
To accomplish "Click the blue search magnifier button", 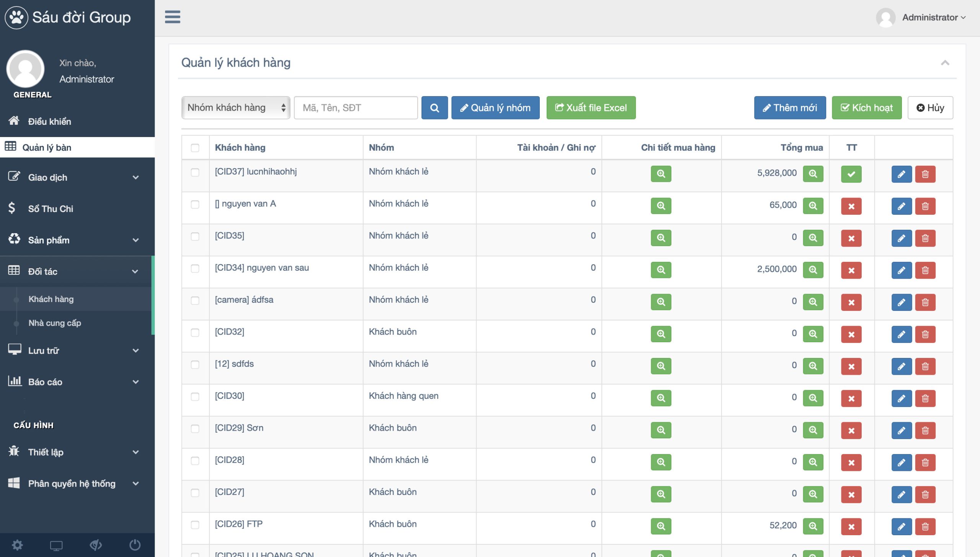I will click(434, 108).
